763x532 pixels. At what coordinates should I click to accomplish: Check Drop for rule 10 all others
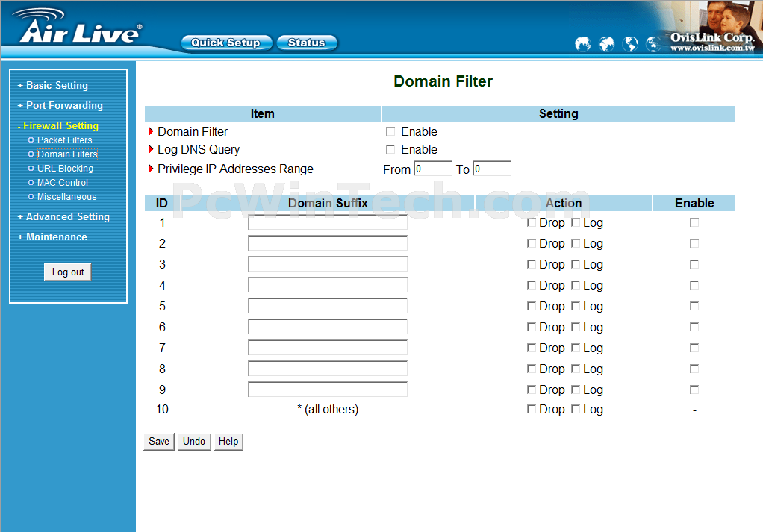532,409
